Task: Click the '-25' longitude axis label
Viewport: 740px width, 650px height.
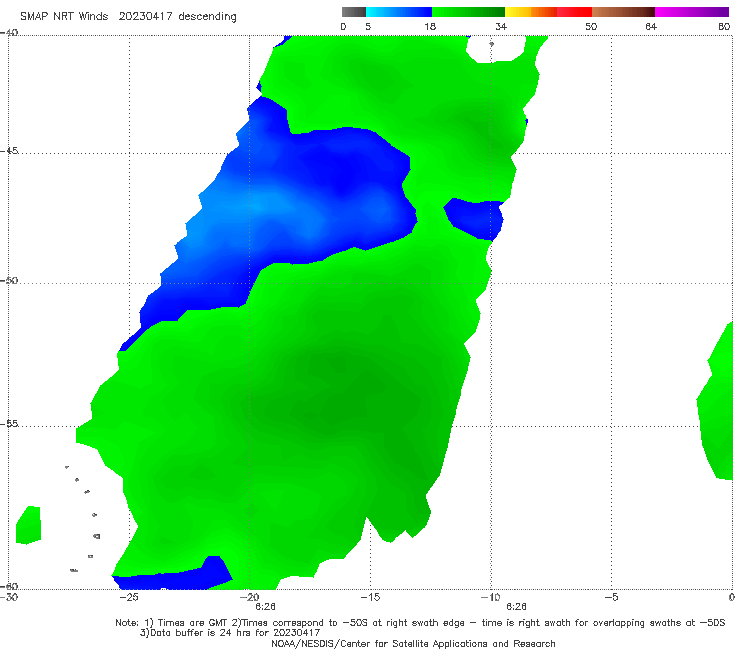Action: tap(129, 597)
